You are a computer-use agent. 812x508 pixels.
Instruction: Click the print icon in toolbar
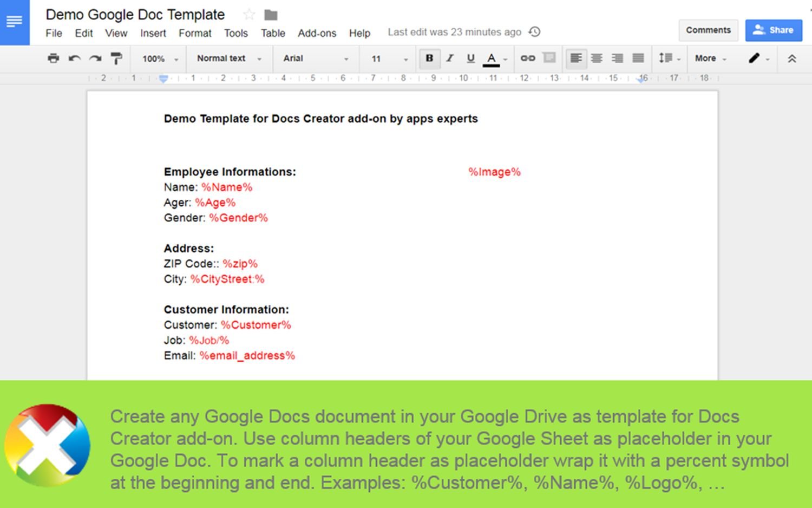[53, 58]
